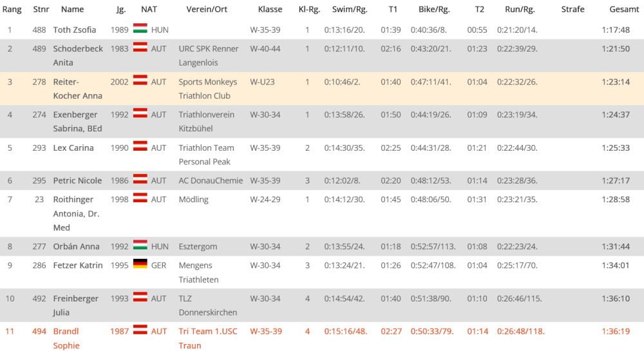
Task: Click the Austrian flag in Petric Nicole's row
Action: 140,180
